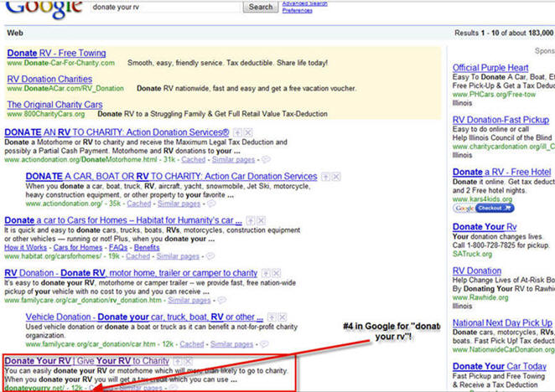Comment on the familycare.org rv_donation.htm result
The width and height of the screenshot is (555, 392).
[221, 300]
